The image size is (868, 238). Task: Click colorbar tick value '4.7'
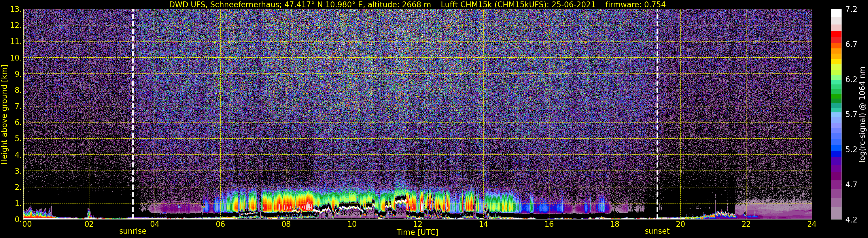[851, 184]
